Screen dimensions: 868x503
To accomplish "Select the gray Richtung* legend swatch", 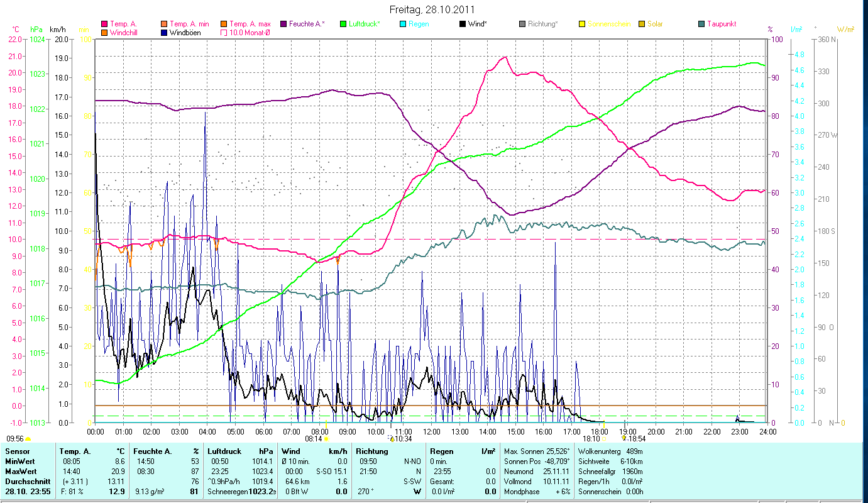I will 522,24.
